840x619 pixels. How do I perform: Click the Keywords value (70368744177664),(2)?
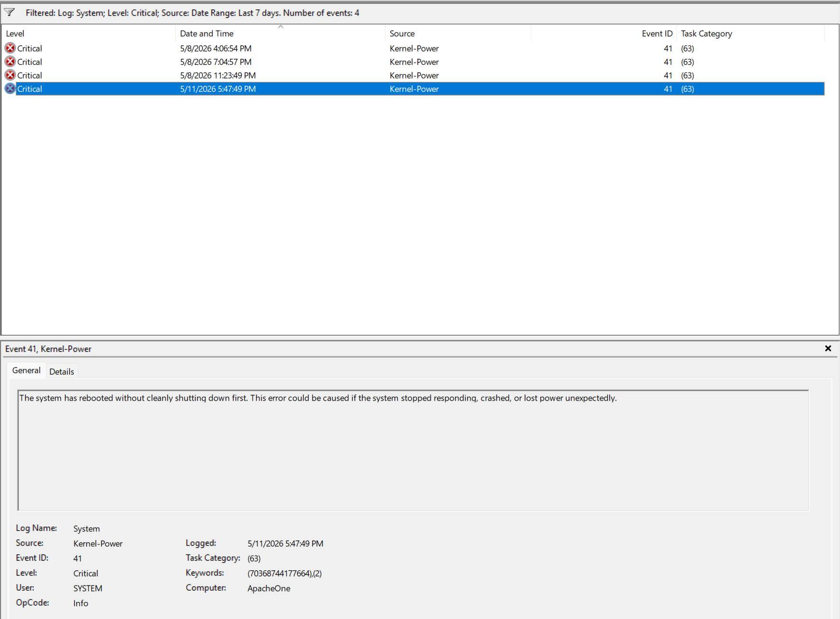(x=284, y=574)
